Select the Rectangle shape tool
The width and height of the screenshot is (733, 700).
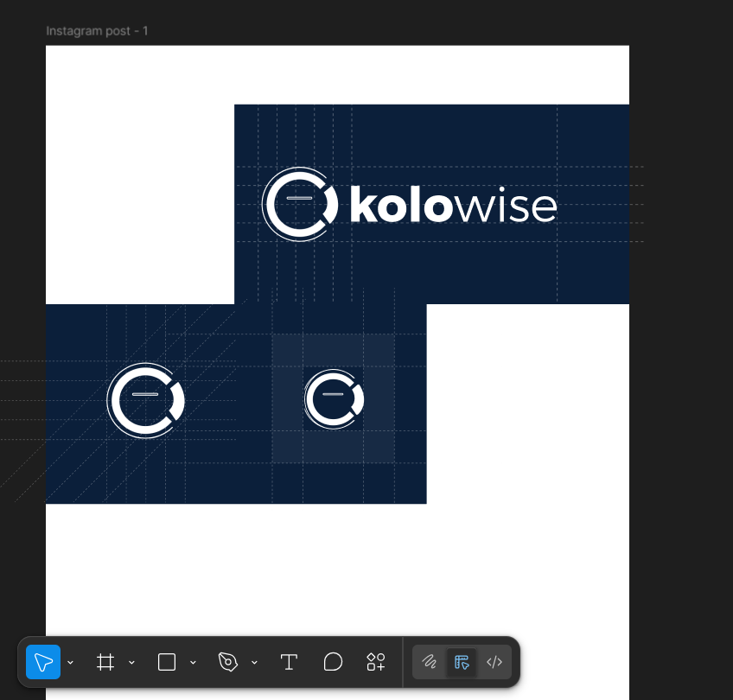[167, 662]
